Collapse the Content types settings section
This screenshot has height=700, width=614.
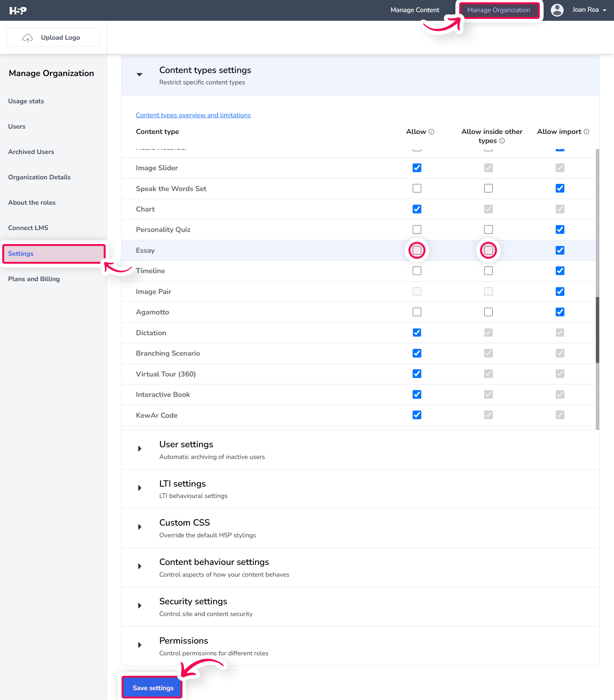click(x=140, y=75)
